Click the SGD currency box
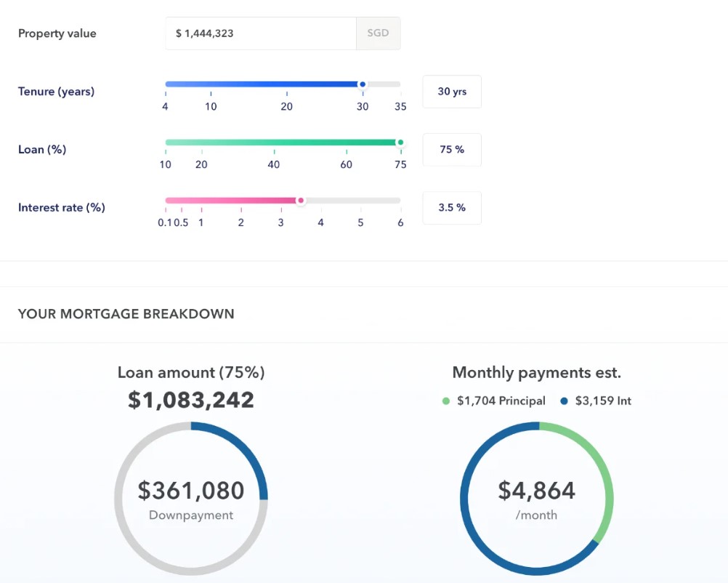Viewport: 728px width, 583px height. click(378, 33)
